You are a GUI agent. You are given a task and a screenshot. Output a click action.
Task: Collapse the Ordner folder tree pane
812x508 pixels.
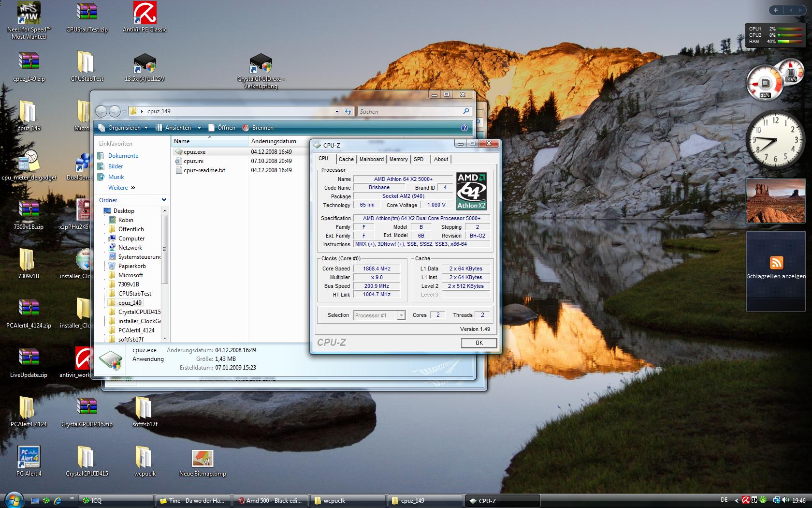pos(164,200)
